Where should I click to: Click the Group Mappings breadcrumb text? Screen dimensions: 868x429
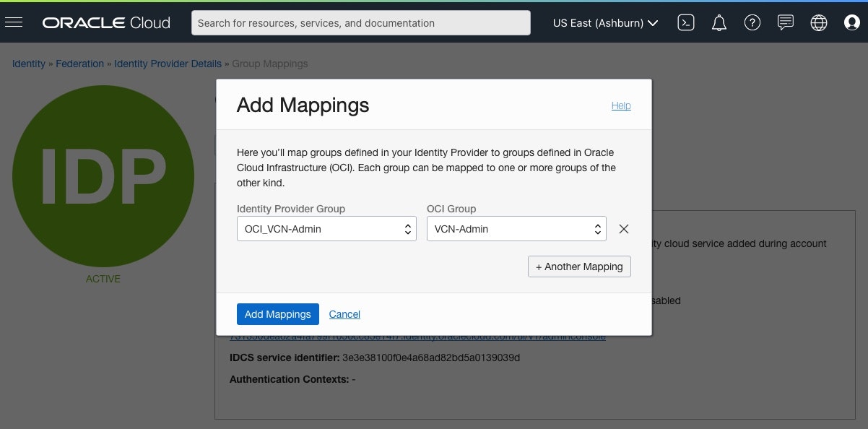[x=270, y=64]
